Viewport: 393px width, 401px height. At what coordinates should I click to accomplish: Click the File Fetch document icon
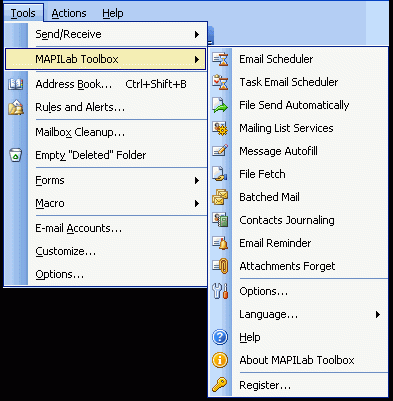click(220, 174)
